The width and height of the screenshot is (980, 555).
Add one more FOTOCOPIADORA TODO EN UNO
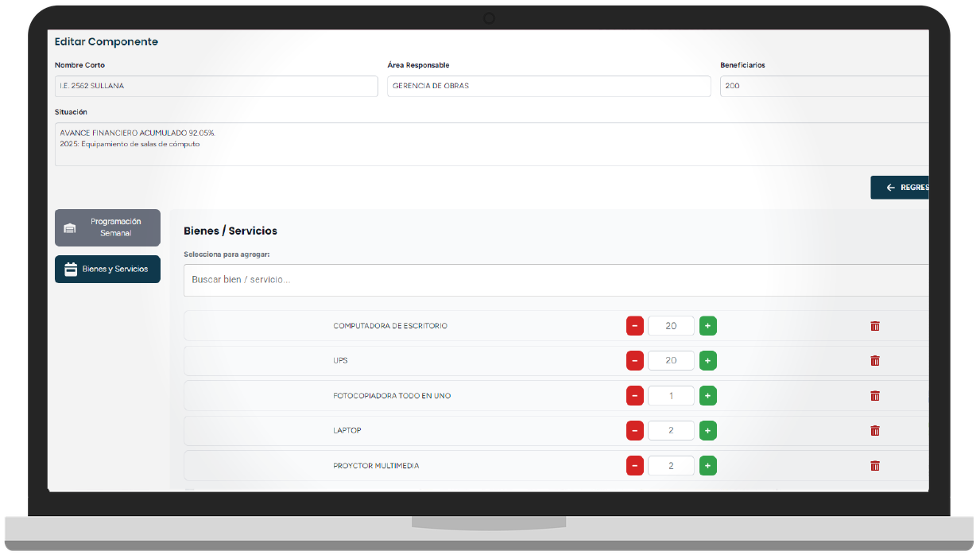coord(707,396)
